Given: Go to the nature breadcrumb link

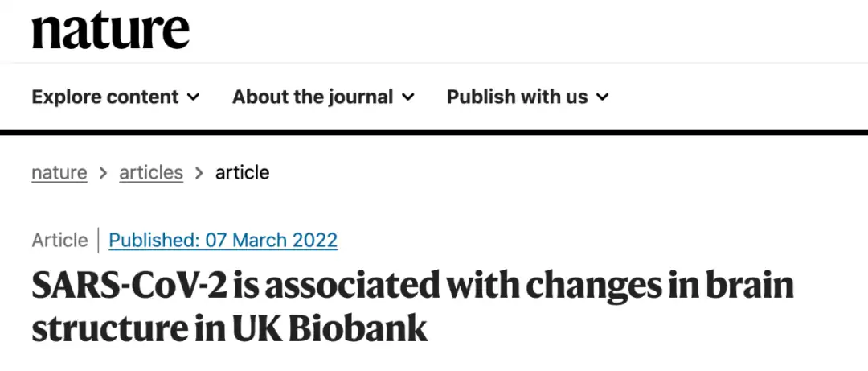Looking at the screenshot, I should 59,173.
